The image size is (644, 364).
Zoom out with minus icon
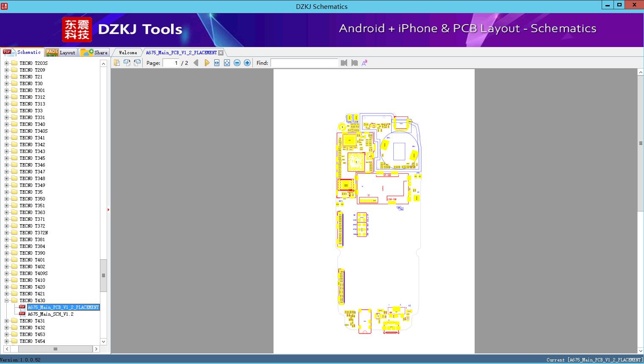tap(237, 63)
